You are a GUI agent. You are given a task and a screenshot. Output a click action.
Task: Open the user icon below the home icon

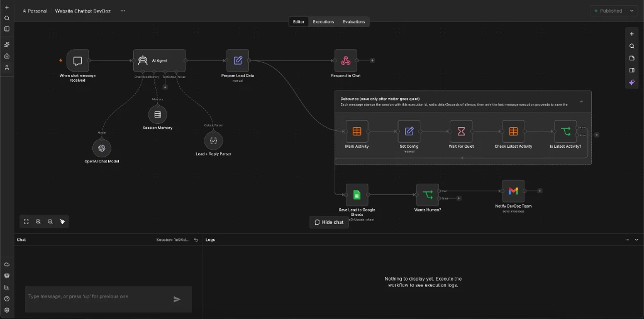6,67
